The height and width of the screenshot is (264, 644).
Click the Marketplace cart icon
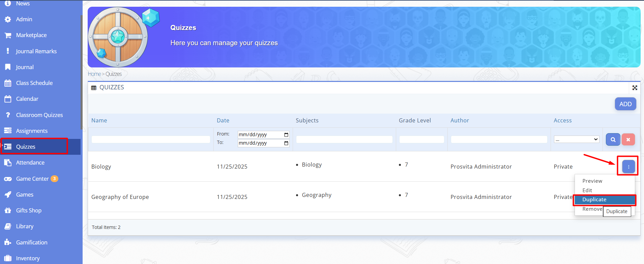tap(8, 35)
